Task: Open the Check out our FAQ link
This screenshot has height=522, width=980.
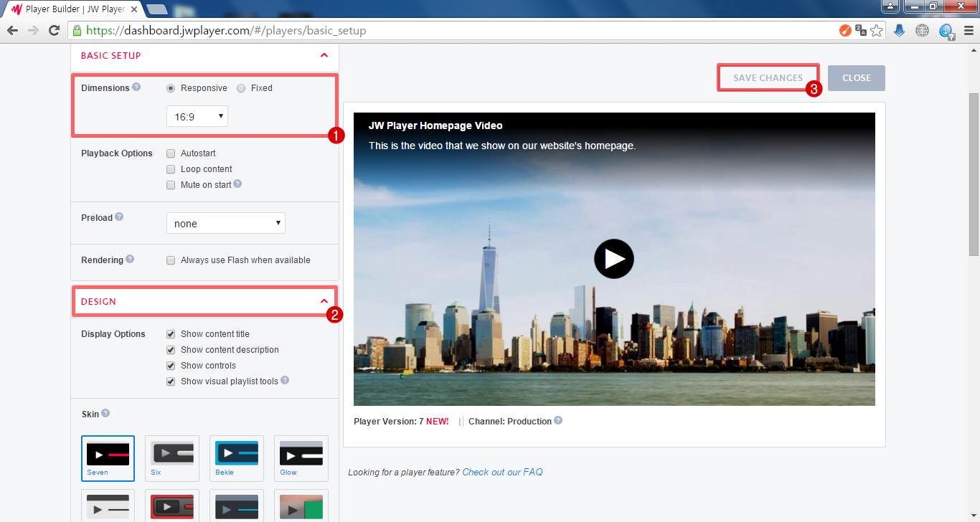Action: (x=502, y=472)
